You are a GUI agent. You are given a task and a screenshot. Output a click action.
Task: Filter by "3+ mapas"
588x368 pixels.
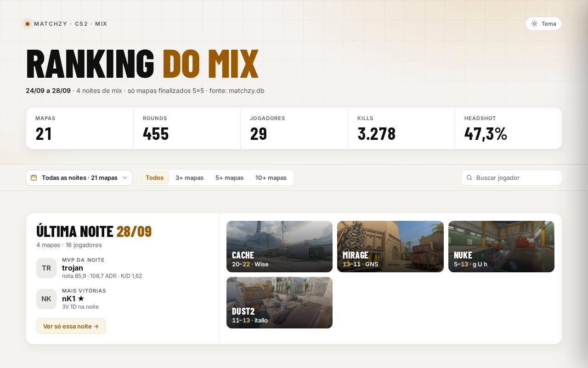(x=189, y=178)
